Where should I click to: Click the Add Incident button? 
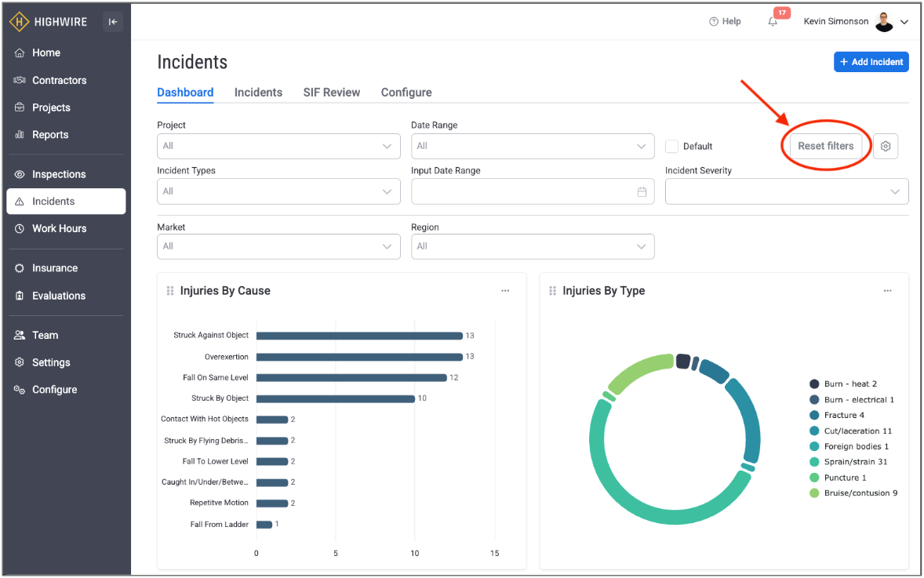[x=871, y=62]
